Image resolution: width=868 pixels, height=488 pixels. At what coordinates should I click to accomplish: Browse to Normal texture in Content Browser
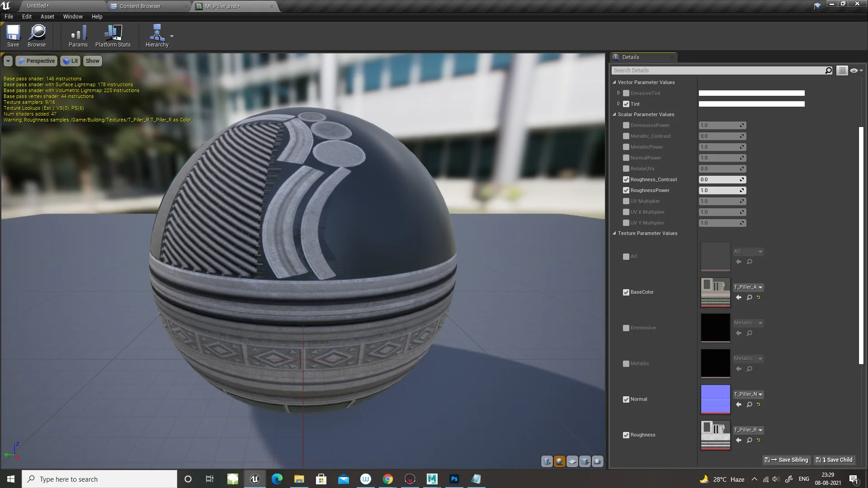[x=749, y=404]
